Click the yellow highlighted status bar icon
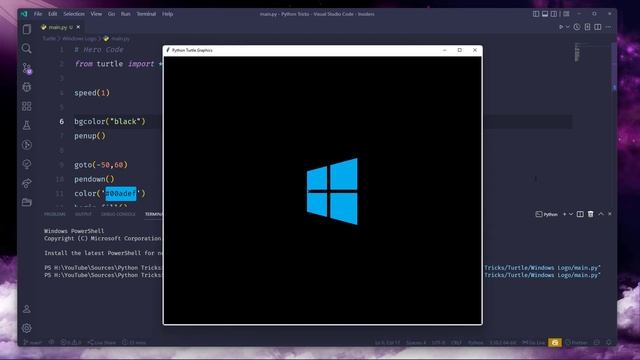The width and height of the screenshot is (640, 360). click(555, 342)
